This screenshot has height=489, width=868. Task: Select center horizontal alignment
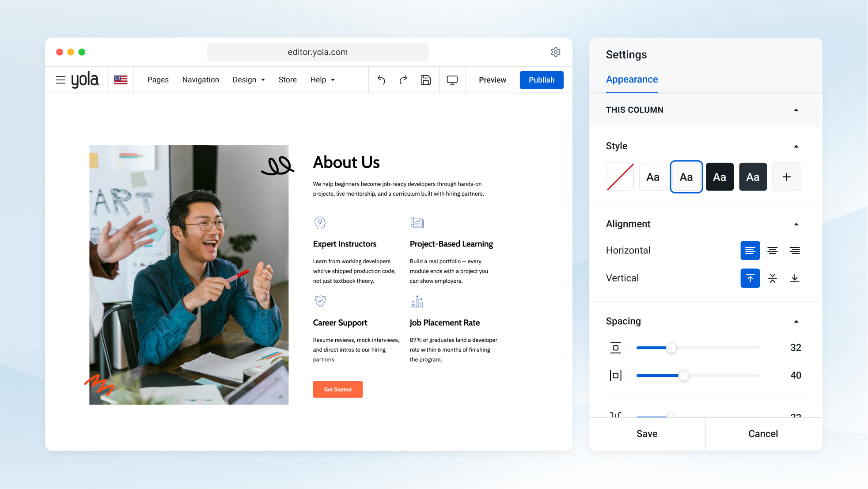click(773, 250)
